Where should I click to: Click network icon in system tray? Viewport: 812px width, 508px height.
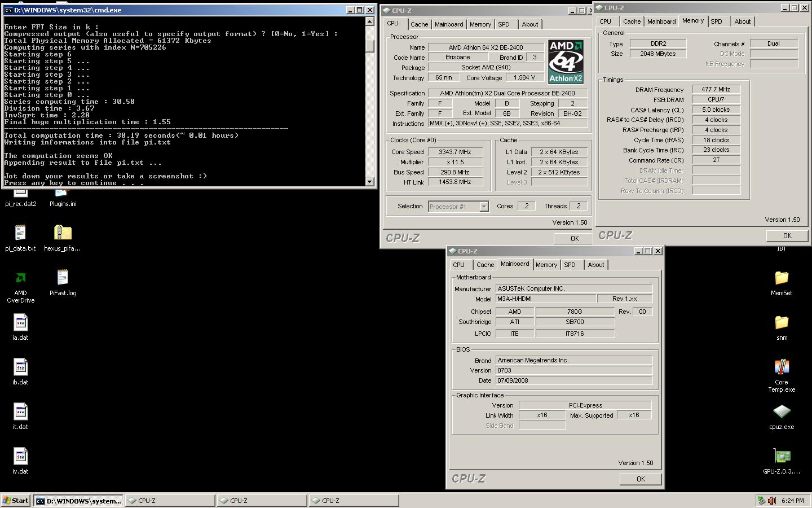pos(761,501)
